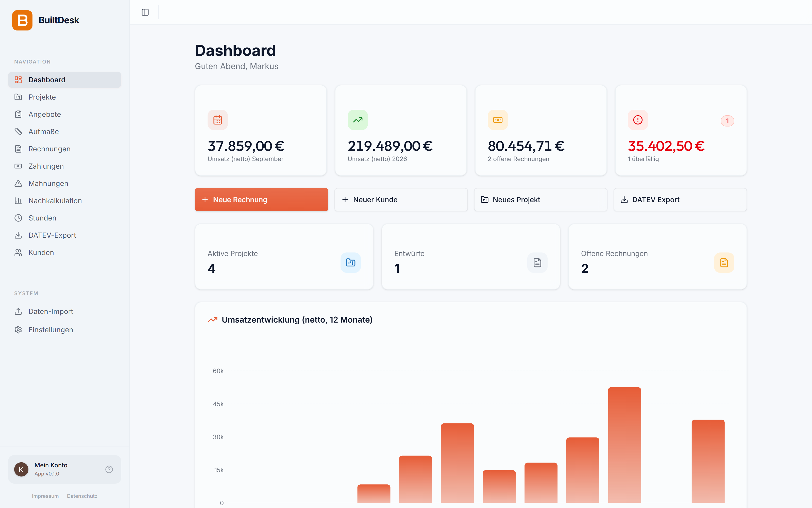812x508 pixels.
Task: Click the Angebote clipboard icon
Action: click(x=18, y=114)
